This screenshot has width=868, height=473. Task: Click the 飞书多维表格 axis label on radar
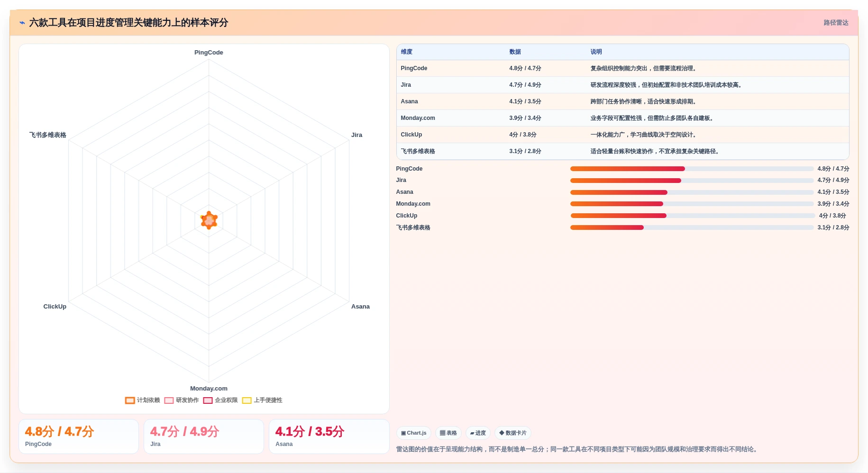click(48, 135)
